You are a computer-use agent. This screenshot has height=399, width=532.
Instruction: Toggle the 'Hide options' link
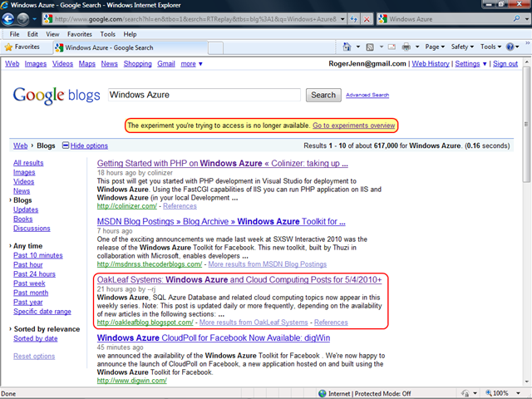[x=89, y=145]
